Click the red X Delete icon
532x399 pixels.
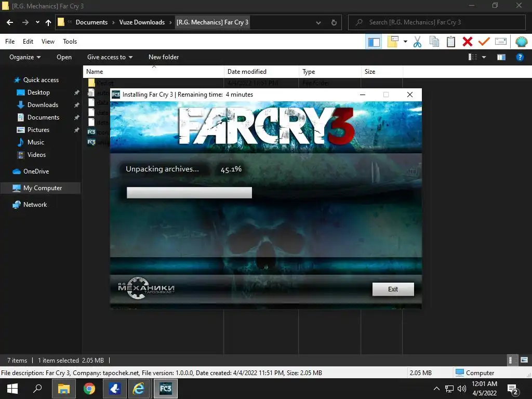(467, 42)
